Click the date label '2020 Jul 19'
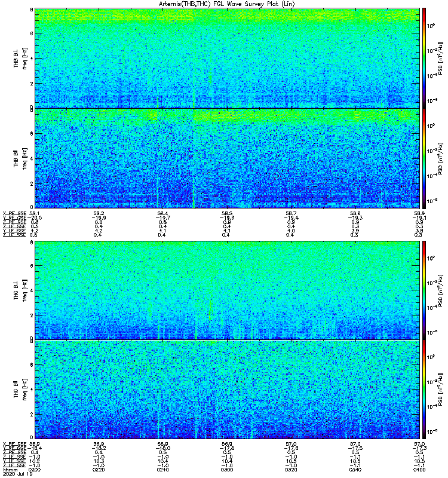 pos(17,474)
